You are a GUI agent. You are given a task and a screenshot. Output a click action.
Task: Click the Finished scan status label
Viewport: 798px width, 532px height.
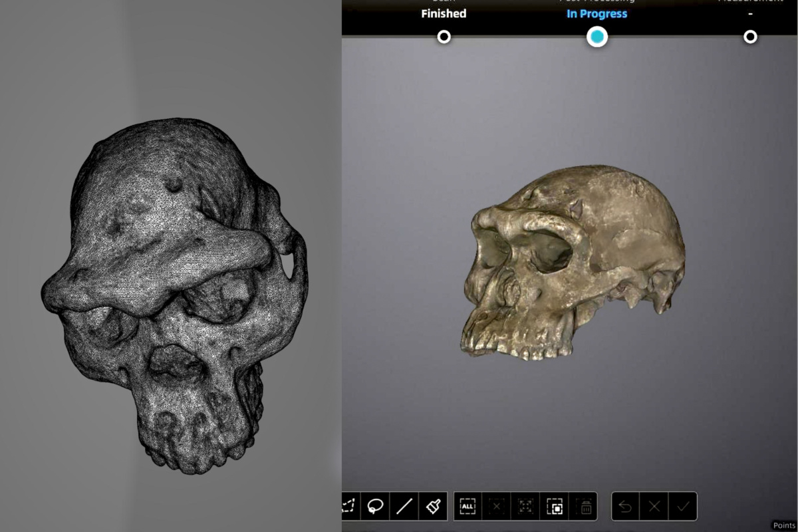(x=444, y=13)
